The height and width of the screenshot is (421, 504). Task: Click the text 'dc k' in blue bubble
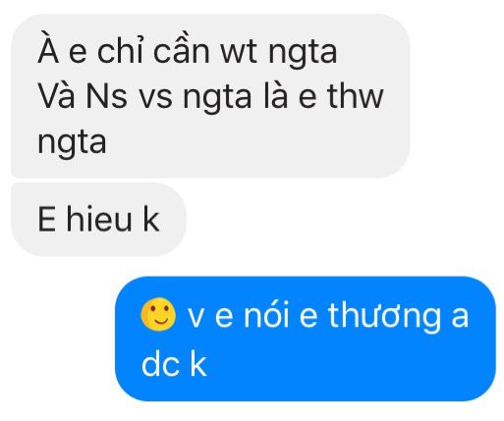click(x=174, y=364)
